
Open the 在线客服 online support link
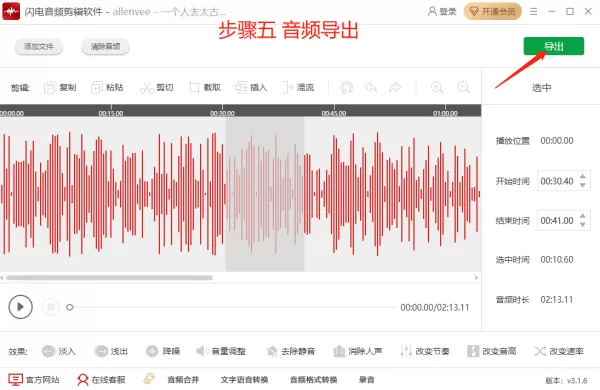(101, 380)
